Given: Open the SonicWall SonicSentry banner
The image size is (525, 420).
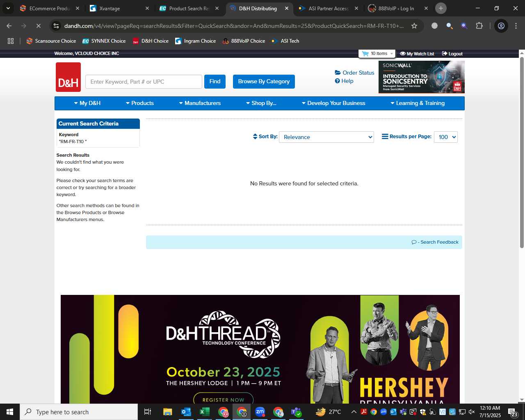Looking at the screenshot, I should pyautogui.click(x=421, y=77).
